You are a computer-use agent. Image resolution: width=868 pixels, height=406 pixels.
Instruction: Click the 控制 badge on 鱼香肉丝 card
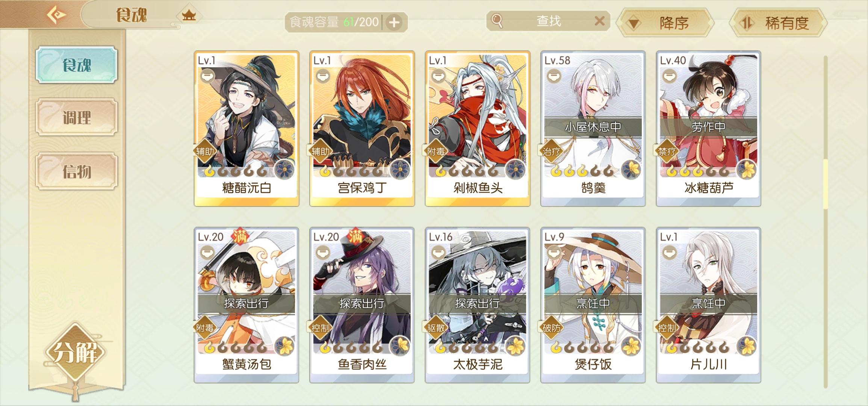[320, 328]
